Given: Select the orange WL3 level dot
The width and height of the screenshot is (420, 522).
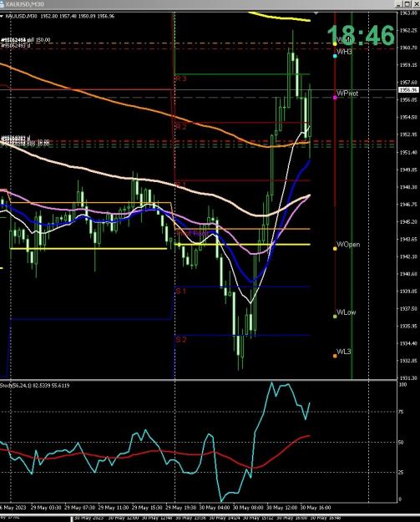Looking at the screenshot, I should [x=335, y=356].
